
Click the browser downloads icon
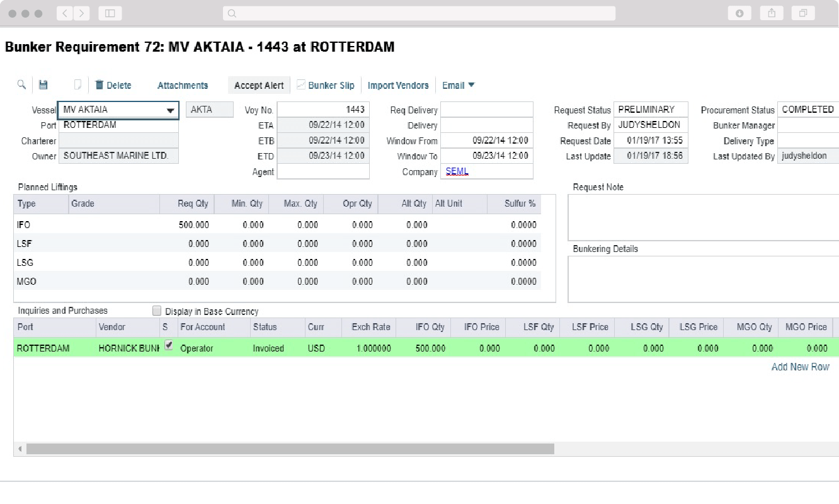[739, 13]
